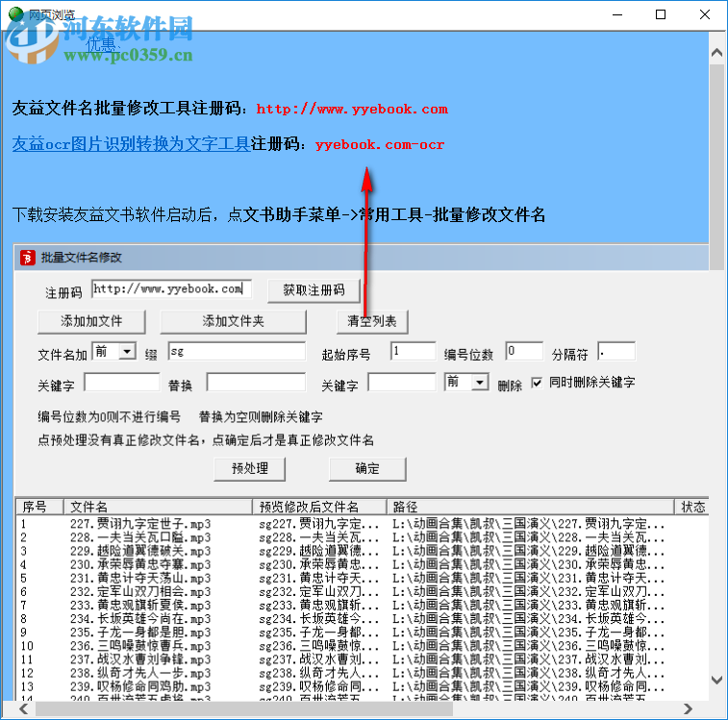Image resolution: width=728 pixels, height=720 pixels.
Task: Click the 替换 input field
Action: [x=256, y=382]
